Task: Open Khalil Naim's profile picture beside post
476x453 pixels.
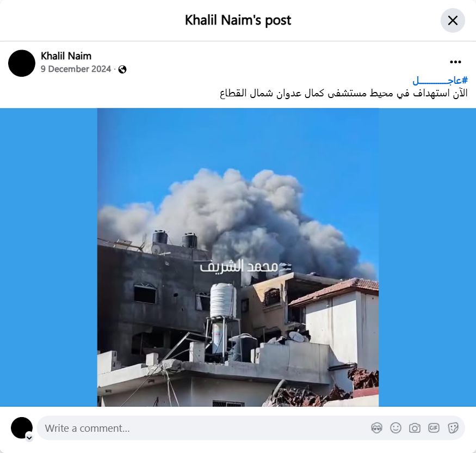Action: point(22,63)
